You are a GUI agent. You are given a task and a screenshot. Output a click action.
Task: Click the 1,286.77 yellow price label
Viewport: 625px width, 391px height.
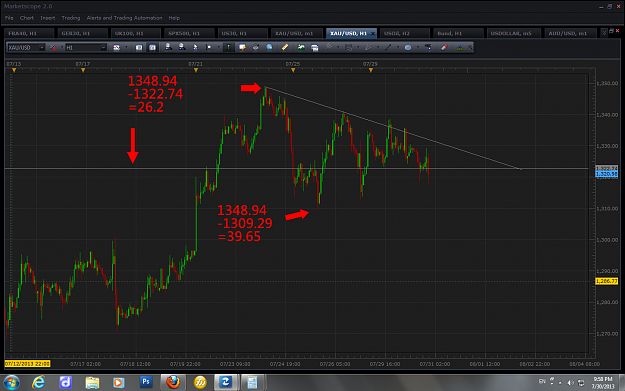tap(606, 281)
